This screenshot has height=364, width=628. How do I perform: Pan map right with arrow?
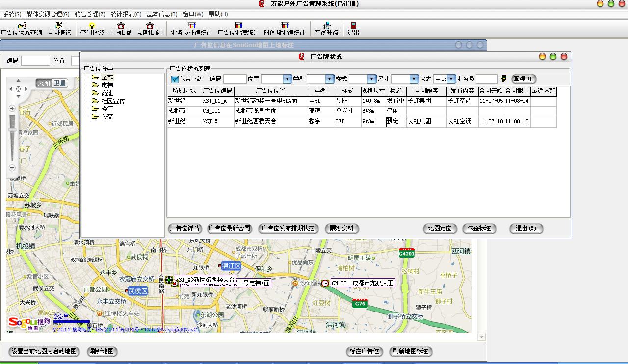pos(26,89)
